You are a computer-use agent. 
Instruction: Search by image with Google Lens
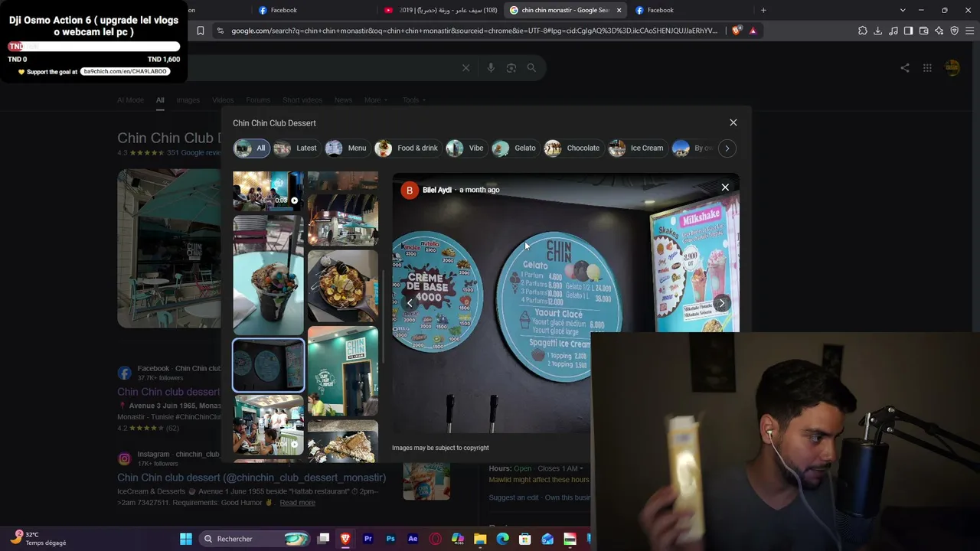(x=511, y=68)
